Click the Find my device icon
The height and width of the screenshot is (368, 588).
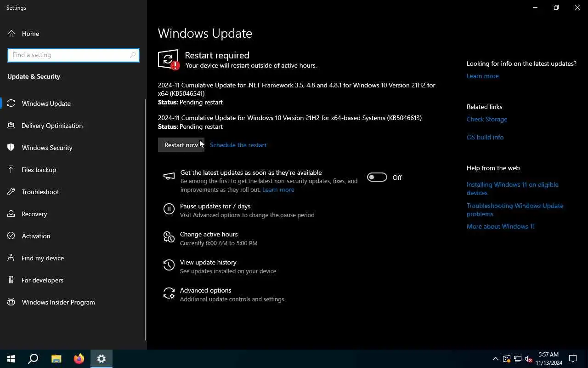click(x=11, y=258)
